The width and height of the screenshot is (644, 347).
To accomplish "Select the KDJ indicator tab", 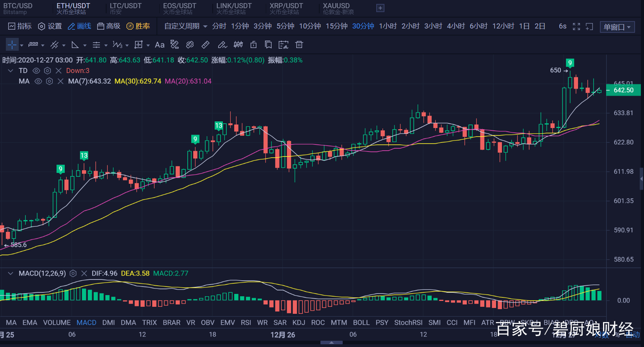I will (x=299, y=323).
